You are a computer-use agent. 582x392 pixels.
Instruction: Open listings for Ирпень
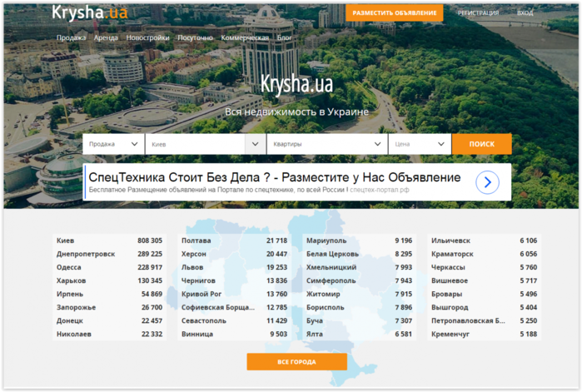coord(70,294)
